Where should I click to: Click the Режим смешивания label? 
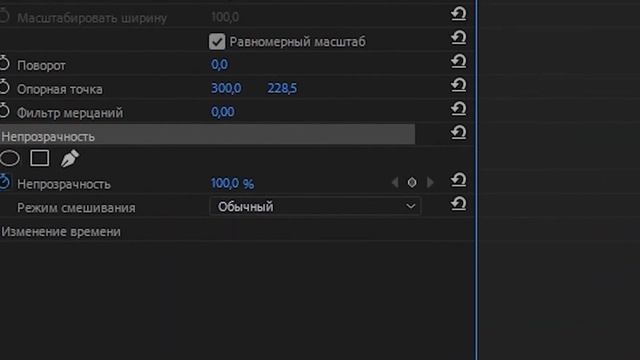click(x=76, y=208)
